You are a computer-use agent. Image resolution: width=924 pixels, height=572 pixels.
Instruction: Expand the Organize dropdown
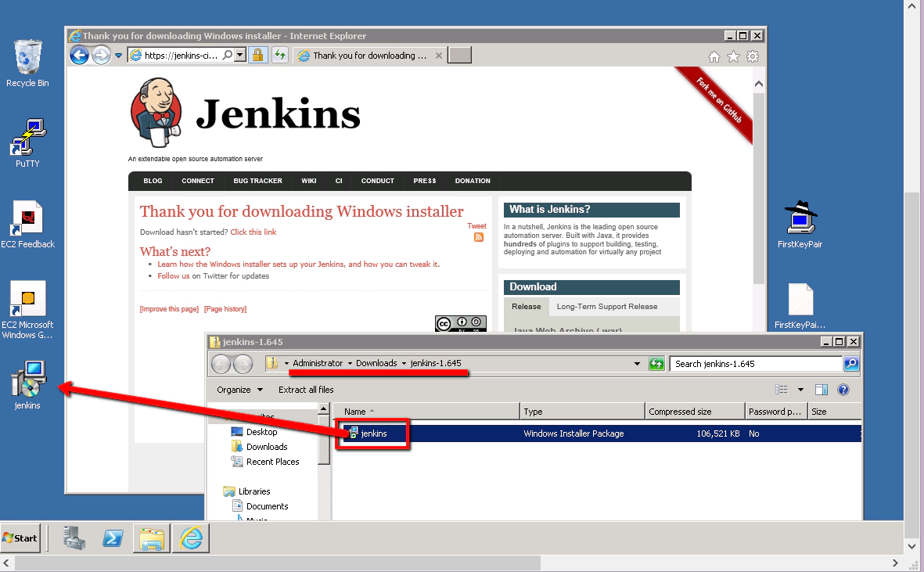coord(238,389)
